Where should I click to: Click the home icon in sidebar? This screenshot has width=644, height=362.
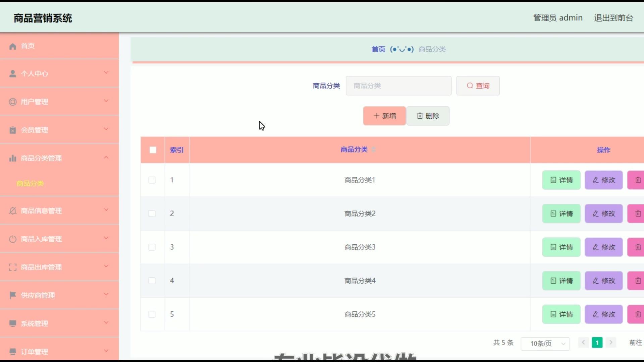click(x=13, y=46)
